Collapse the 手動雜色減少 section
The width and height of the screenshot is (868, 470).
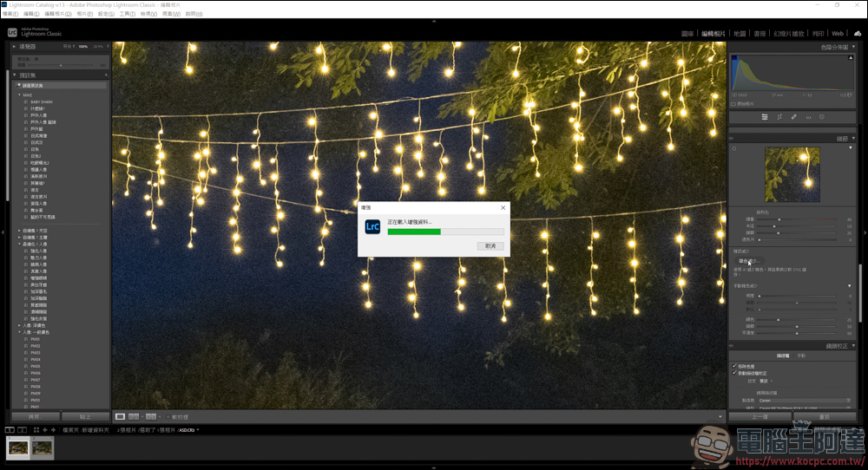850,286
